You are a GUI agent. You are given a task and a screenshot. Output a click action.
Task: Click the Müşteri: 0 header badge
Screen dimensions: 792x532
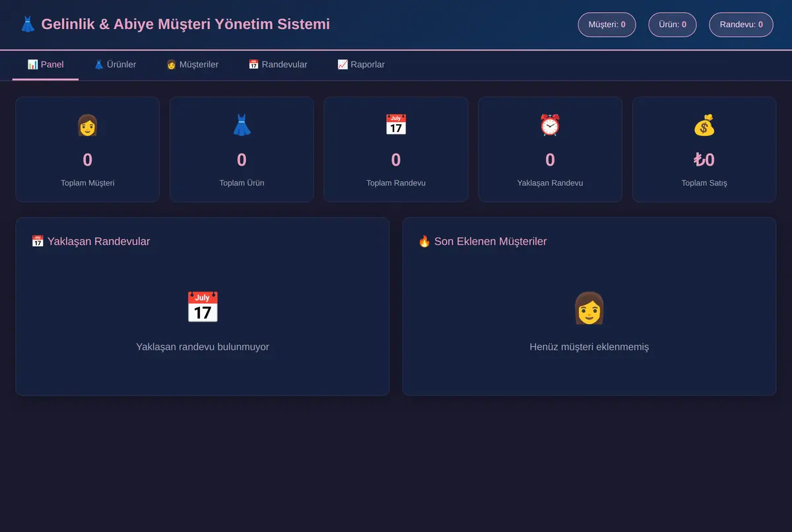click(x=607, y=24)
